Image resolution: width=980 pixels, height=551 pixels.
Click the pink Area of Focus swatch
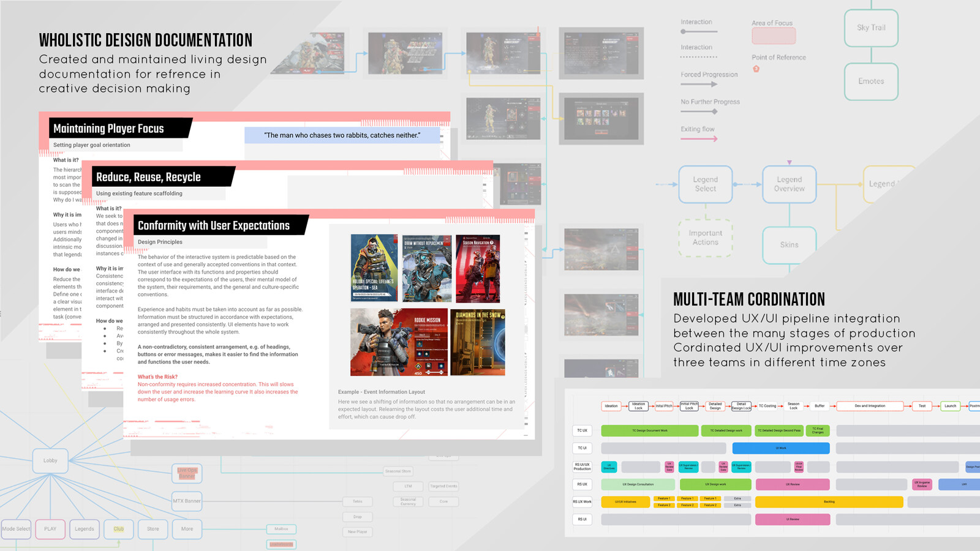coord(774,36)
